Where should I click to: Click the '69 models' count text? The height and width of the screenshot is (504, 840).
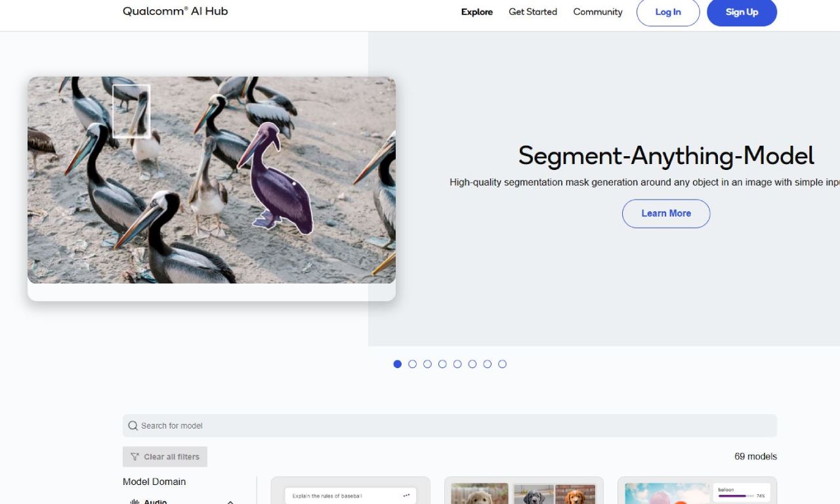[x=755, y=457]
